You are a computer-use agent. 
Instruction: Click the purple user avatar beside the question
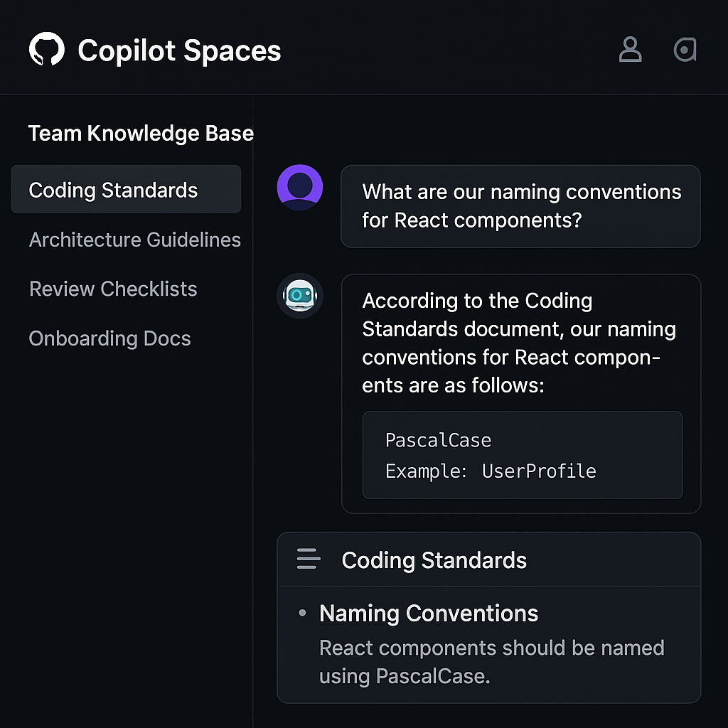(299, 186)
